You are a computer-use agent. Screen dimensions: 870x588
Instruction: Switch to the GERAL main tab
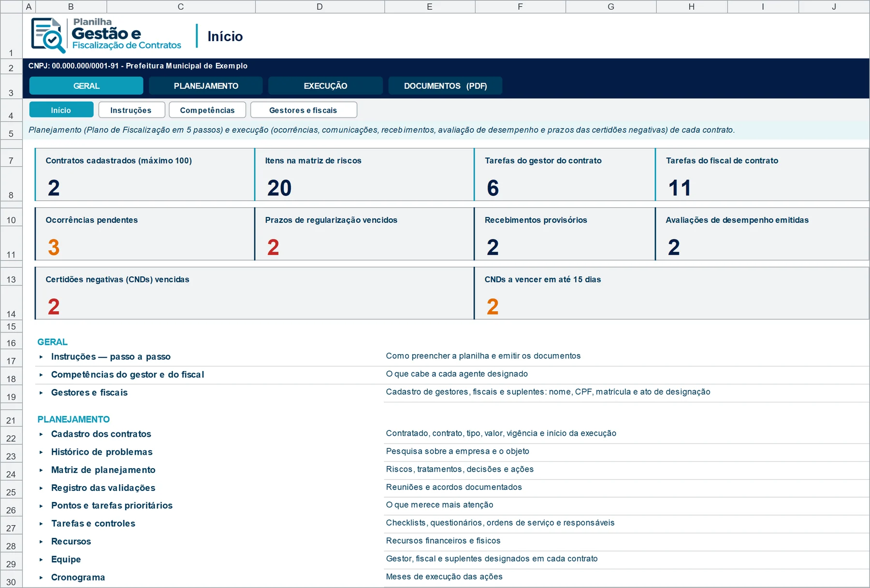pyautogui.click(x=86, y=86)
